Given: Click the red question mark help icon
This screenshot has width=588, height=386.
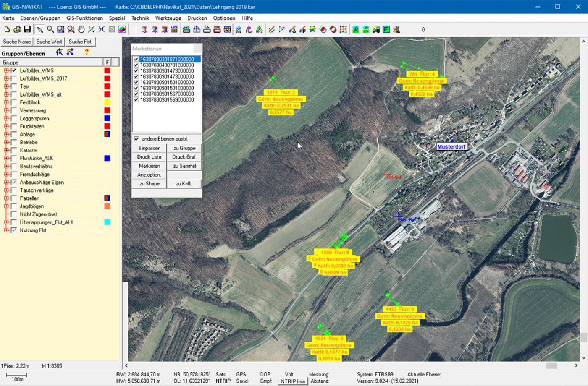Looking at the screenshot, I should 87,52.
